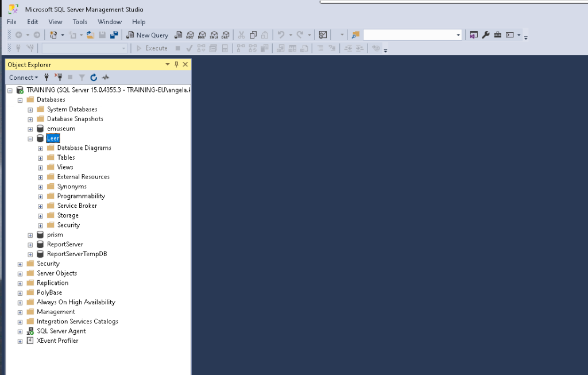Image resolution: width=588 pixels, height=375 pixels.
Task: Open the Edit menu
Action: pos(33,22)
